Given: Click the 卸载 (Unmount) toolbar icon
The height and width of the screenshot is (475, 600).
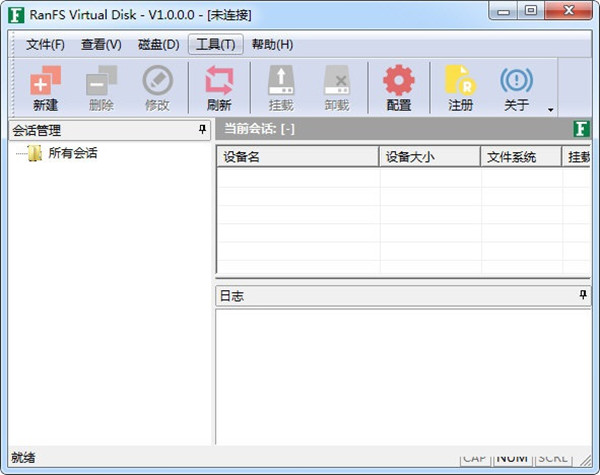Looking at the screenshot, I should [337, 88].
